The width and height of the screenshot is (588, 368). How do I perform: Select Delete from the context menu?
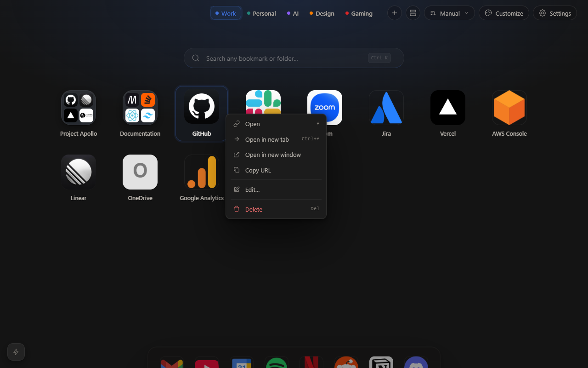[276, 209]
